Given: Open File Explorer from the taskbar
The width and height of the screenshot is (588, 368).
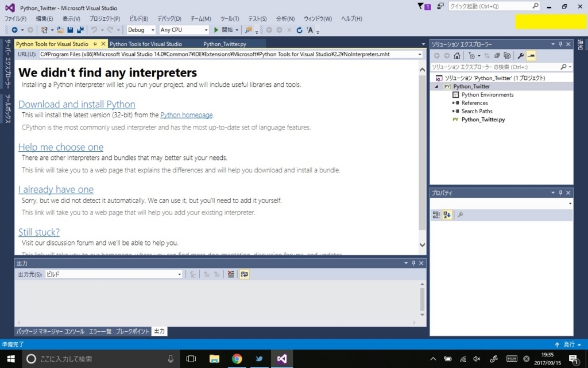Looking at the screenshot, I should click(214, 359).
